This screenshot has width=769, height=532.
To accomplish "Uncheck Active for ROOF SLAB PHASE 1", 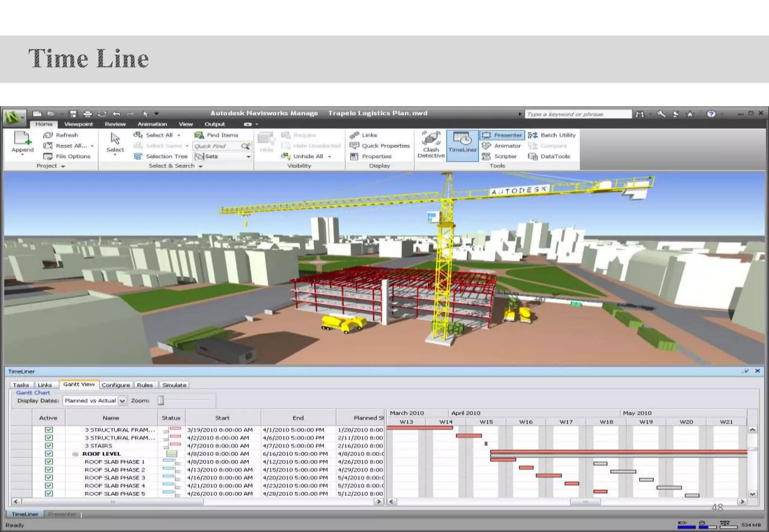I will click(x=49, y=462).
